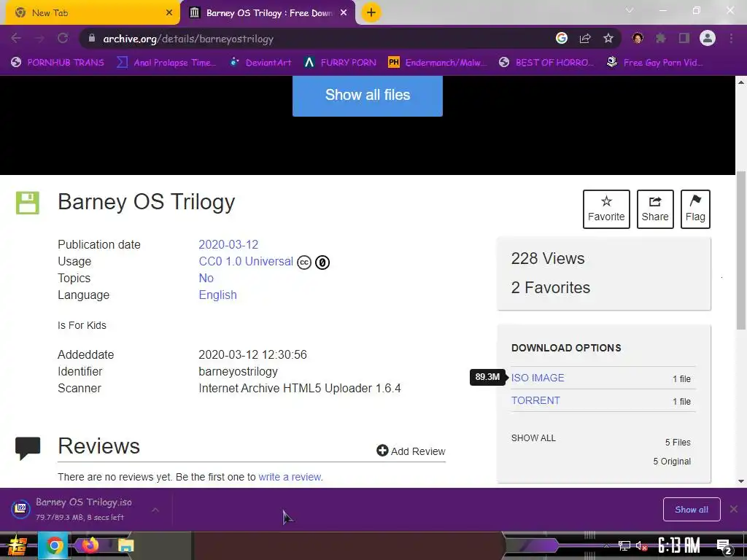This screenshot has height=560, width=747.
Task: Open the Chrome three-dot menu
Action: coord(731,38)
